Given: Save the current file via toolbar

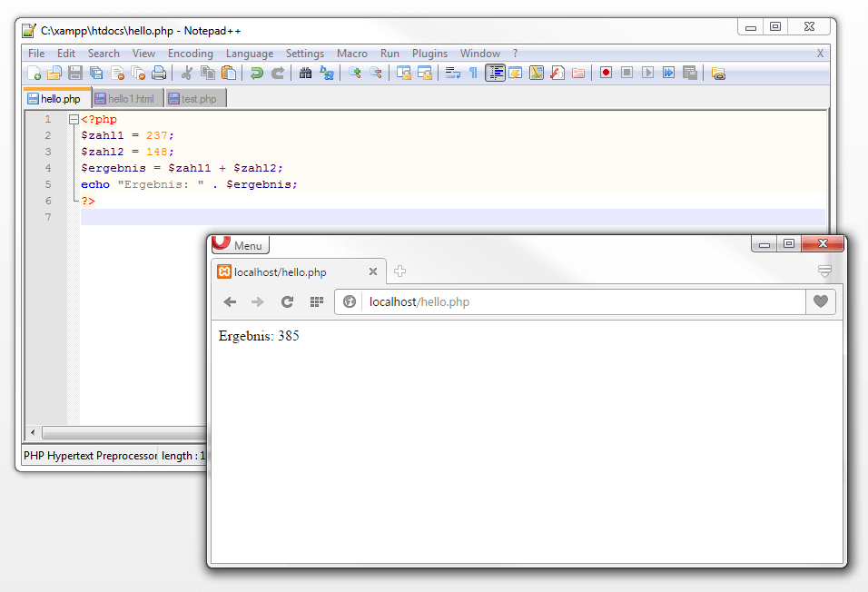Looking at the screenshot, I should point(75,73).
